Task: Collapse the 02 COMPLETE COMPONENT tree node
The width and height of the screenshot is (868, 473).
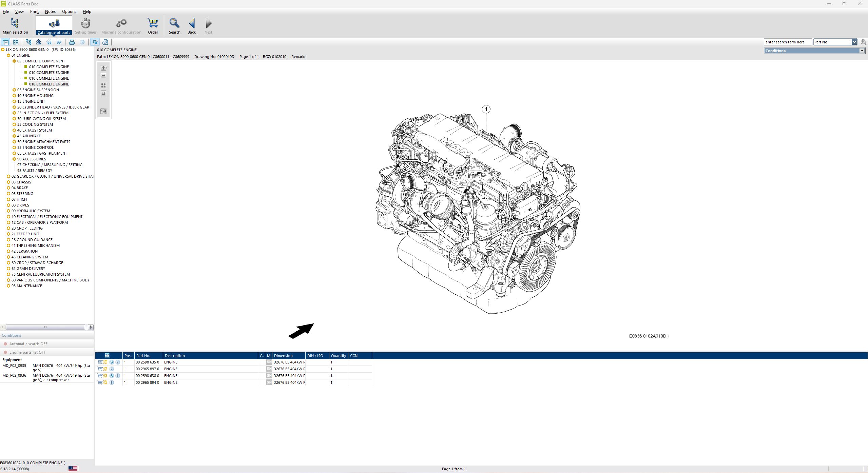Action: point(14,61)
